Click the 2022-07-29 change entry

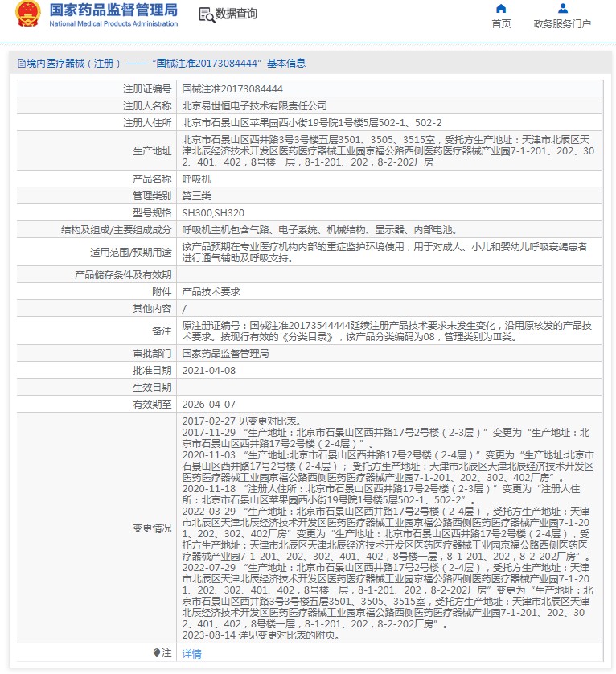388,596
